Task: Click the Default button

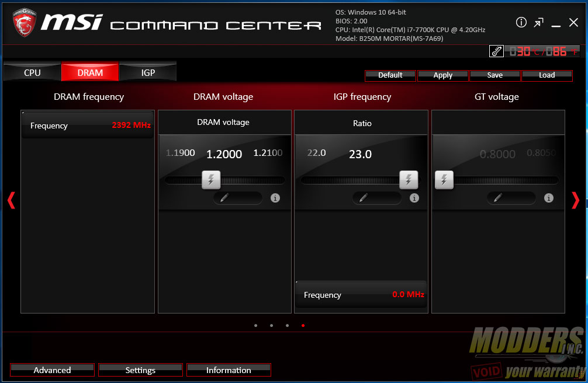Action: [390, 75]
